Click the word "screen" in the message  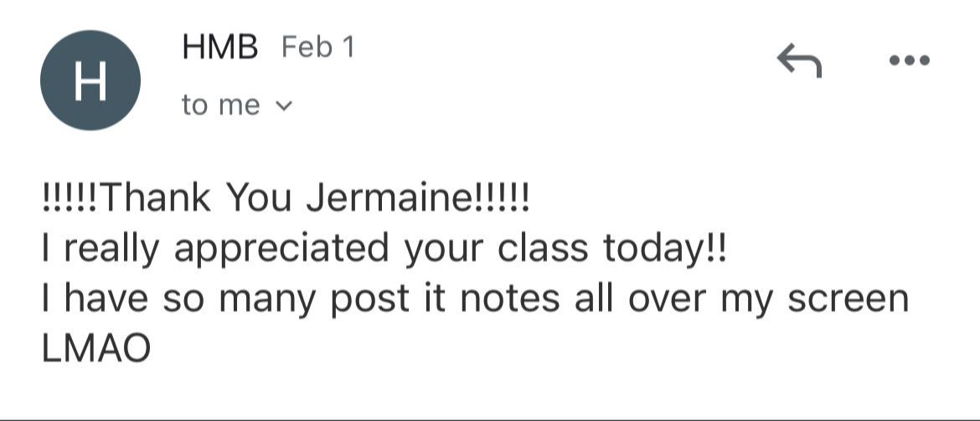(848, 300)
